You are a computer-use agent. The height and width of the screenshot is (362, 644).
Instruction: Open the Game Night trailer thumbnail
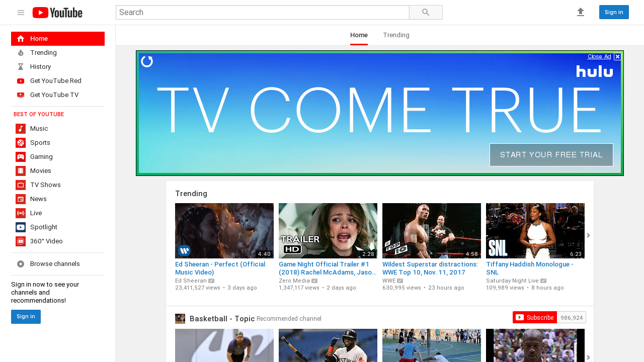click(x=328, y=231)
